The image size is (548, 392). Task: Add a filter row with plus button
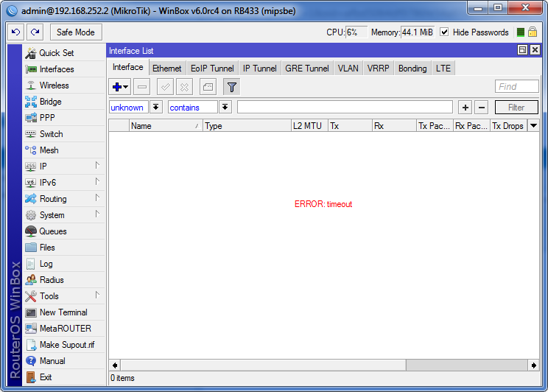pyautogui.click(x=466, y=108)
